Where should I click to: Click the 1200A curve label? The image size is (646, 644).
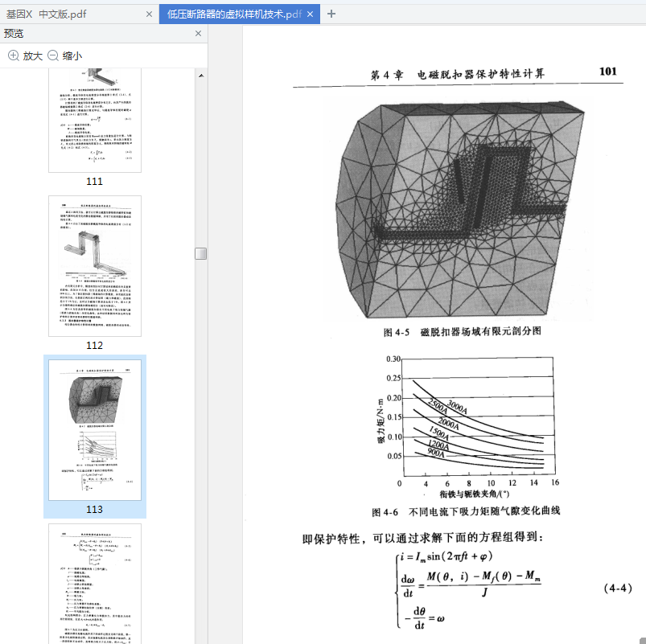(438, 445)
